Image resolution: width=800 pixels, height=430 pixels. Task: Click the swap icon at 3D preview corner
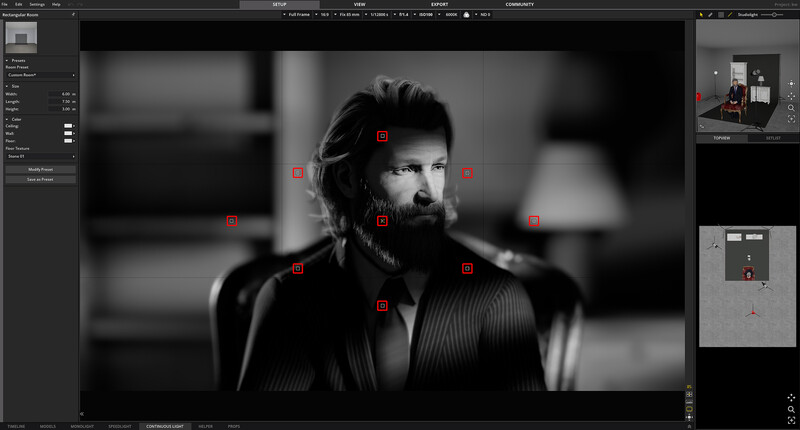(x=702, y=127)
